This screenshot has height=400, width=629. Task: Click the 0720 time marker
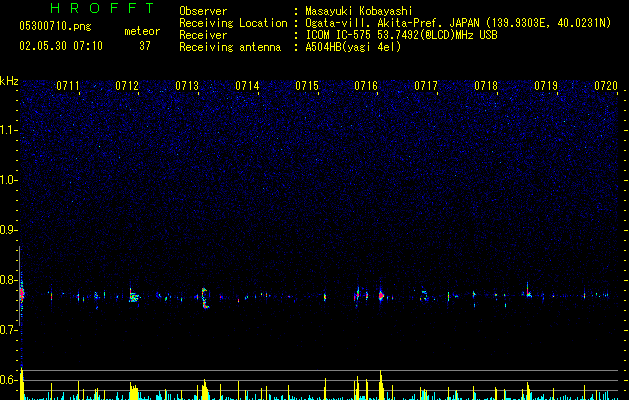click(x=606, y=86)
